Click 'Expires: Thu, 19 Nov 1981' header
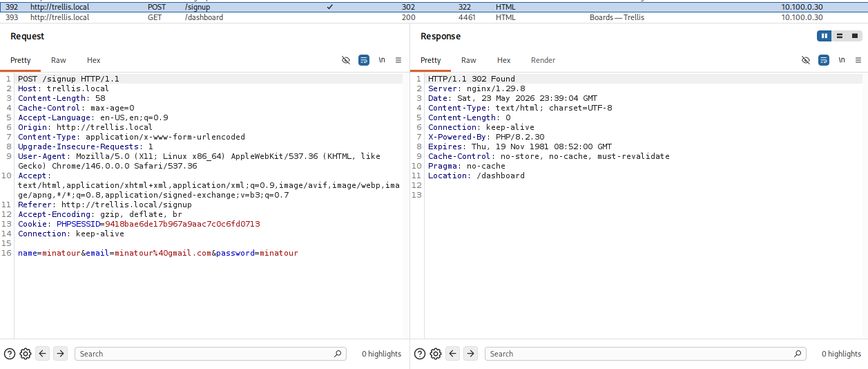The height and width of the screenshot is (369, 868). [520, 146]
